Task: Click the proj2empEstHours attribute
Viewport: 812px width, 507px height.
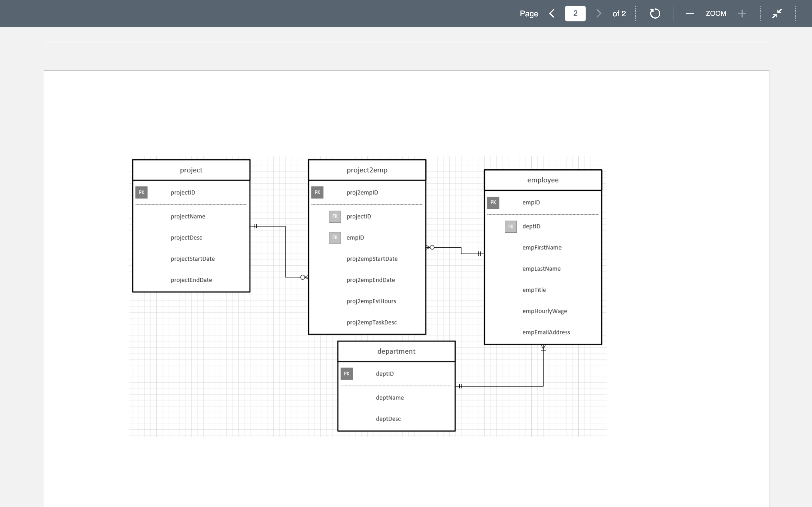Action: (371, 301)
